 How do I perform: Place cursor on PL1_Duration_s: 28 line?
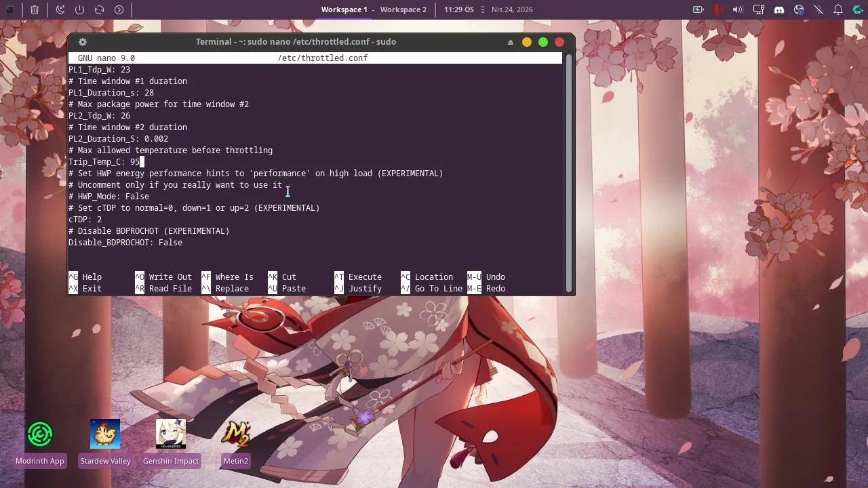[x=111, y=93]
